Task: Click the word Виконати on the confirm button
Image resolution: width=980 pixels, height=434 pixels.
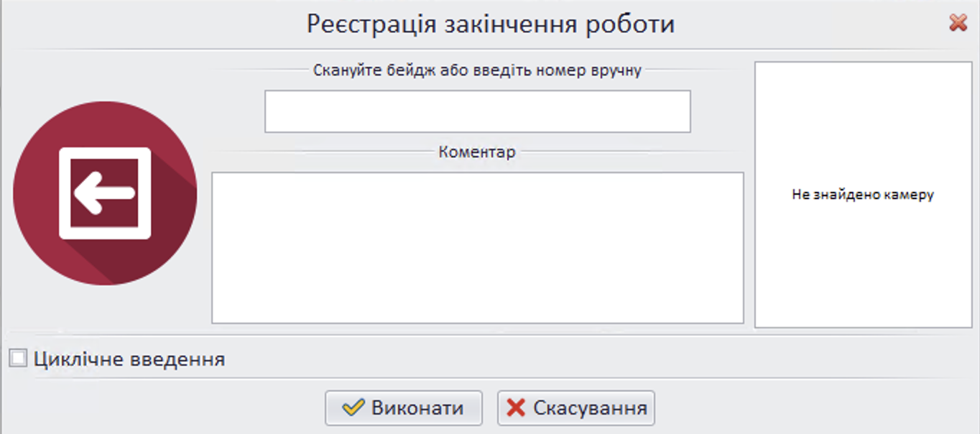Action: [417, 408]
